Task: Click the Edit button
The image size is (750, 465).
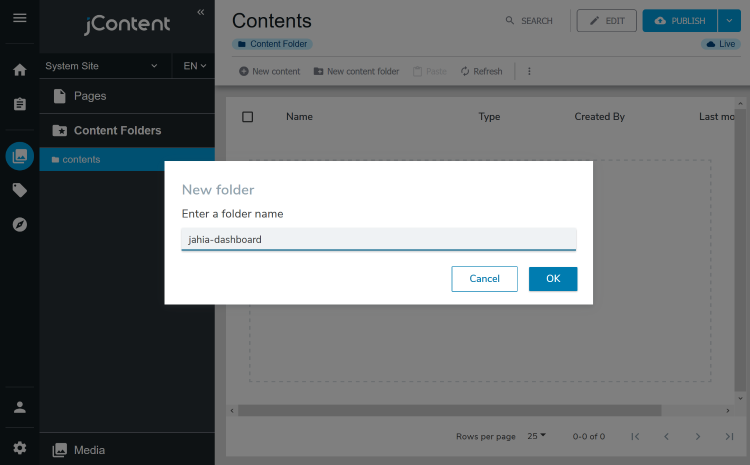Action: (607, 21)
